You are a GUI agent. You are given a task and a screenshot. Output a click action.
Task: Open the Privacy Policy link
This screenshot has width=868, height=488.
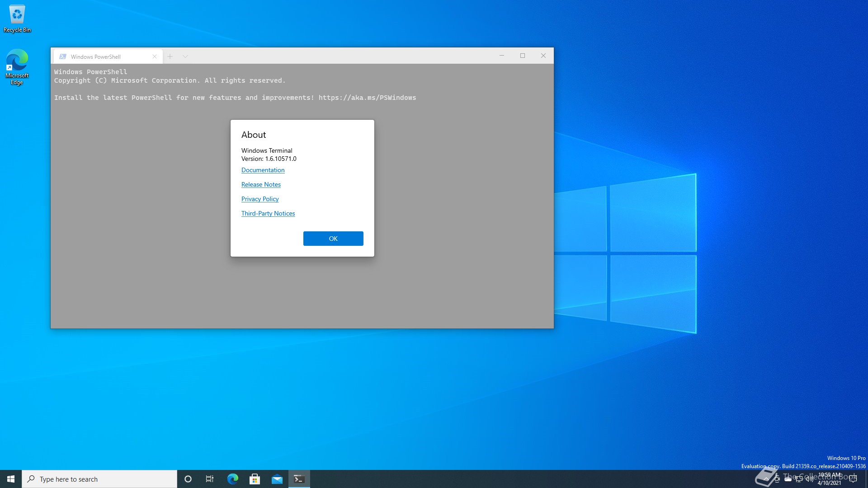coord(260,199)
